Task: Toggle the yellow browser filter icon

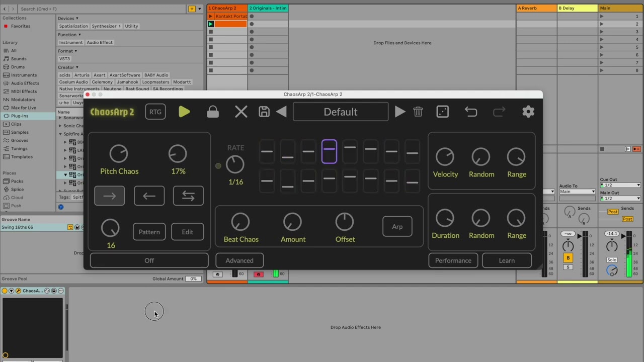Action: 192,9
